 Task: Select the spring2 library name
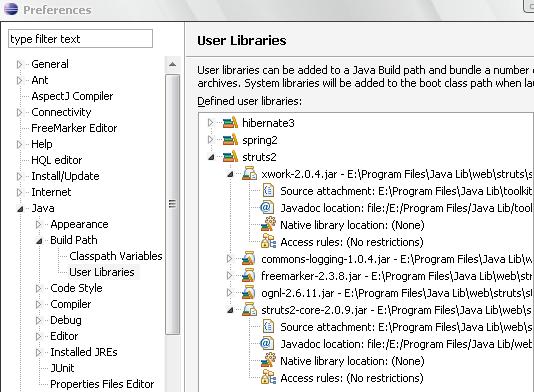tap(260, 140)
